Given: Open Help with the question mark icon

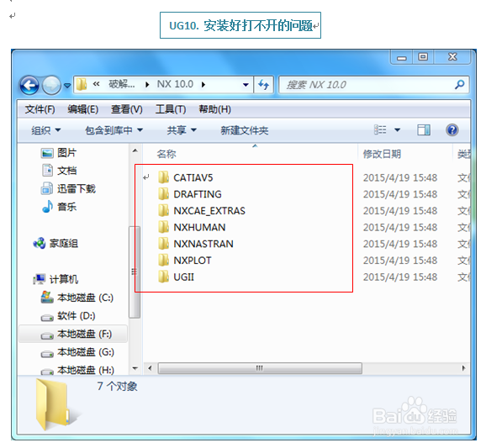Looking at the screenshot, I should 452,129.
